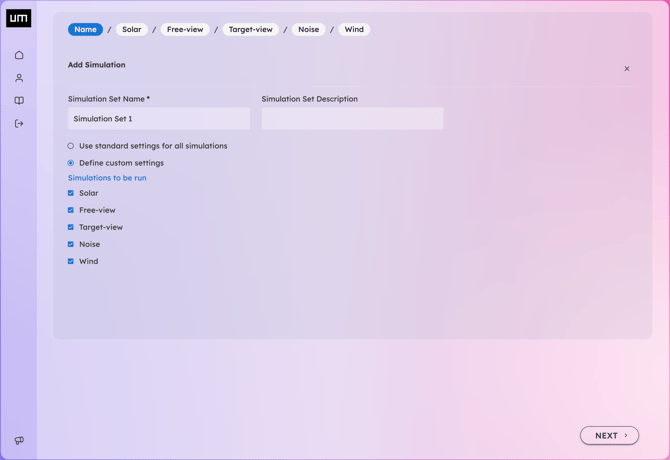
Task: Close the Add Simulation panel
Action: [x=626, y=69]
